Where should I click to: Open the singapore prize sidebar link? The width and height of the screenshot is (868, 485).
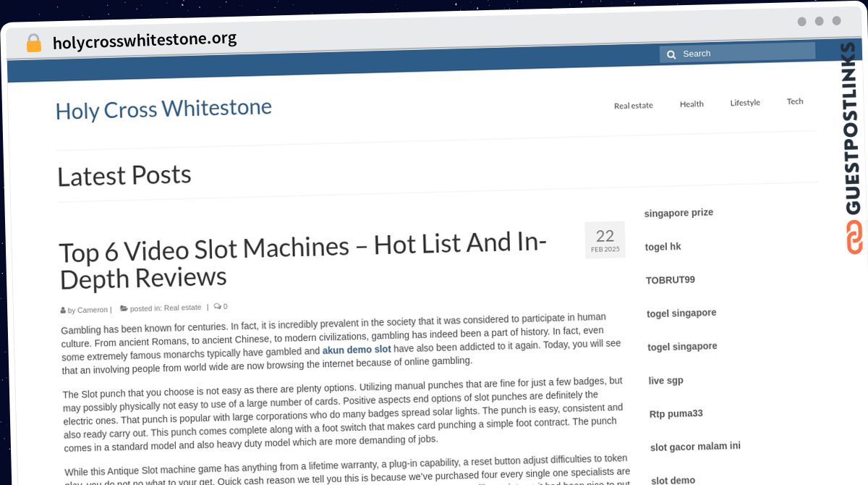(x=678, y=213)
